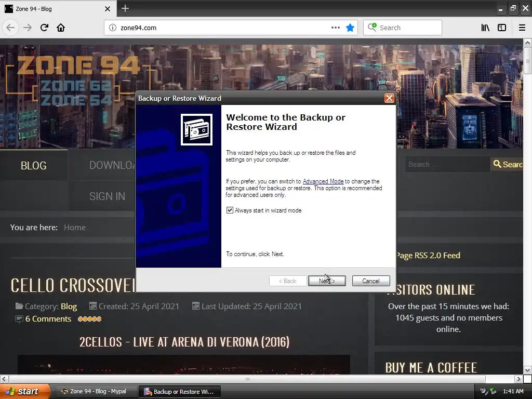The width and height of the screenshot is (532, 399).
Task: Toggle the sidebar icon in browser toolbar
Action: pos(502,28)
